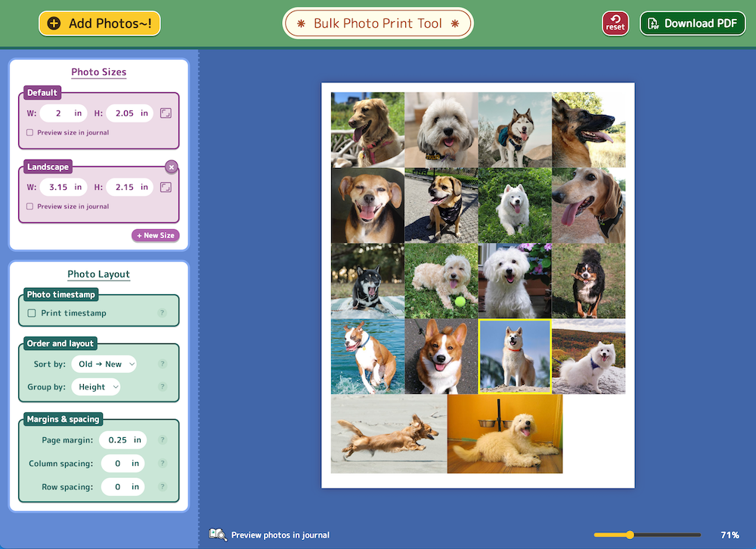The image size is (756, 549).
Task: Click help icon beside Row spacing
Action: pos(162,487)
